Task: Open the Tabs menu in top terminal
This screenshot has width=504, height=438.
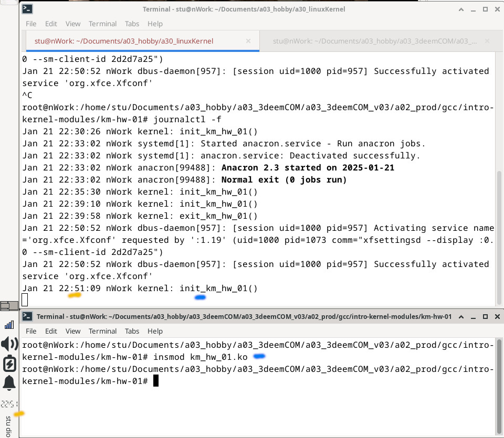Action: click(132, 24)
